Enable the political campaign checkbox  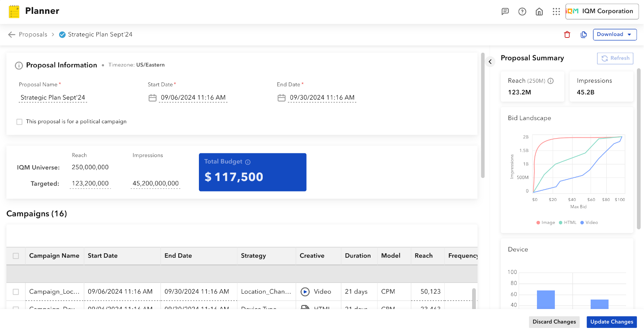tap(20, 122)
